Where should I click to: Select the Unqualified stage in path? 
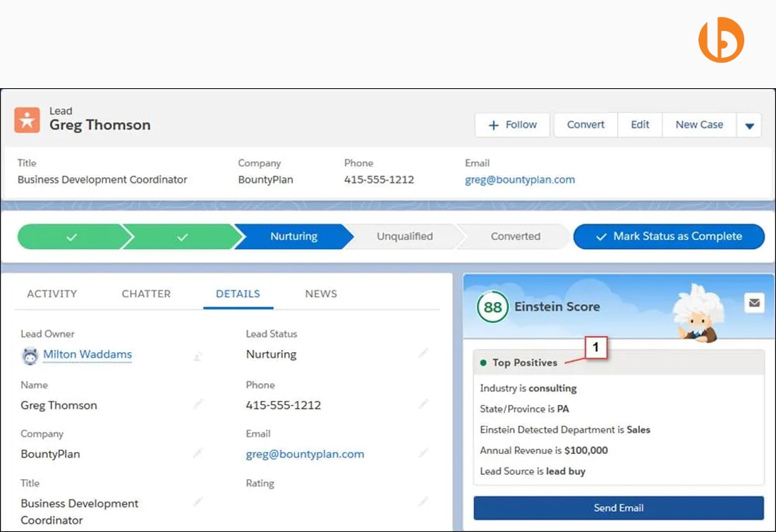tap(404, 236)
